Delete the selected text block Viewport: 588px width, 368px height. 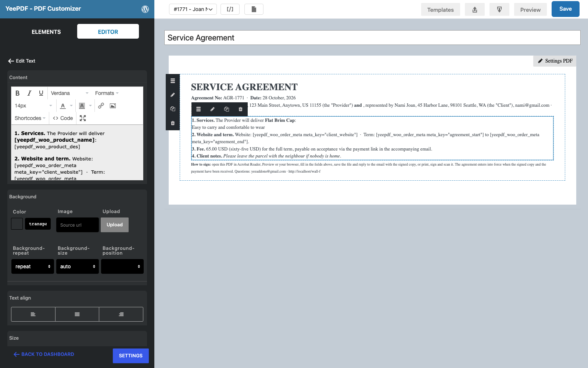(240, 109)
